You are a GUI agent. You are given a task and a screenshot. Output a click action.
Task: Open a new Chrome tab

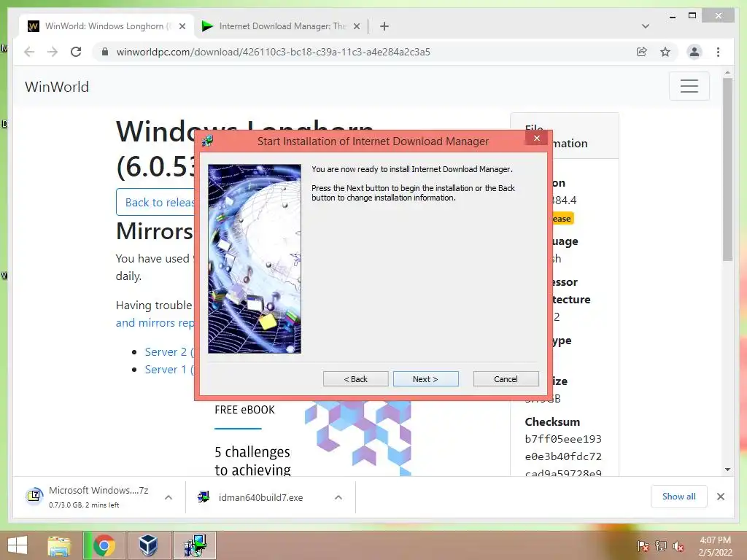pyautogui.click(x=384, y=26)
